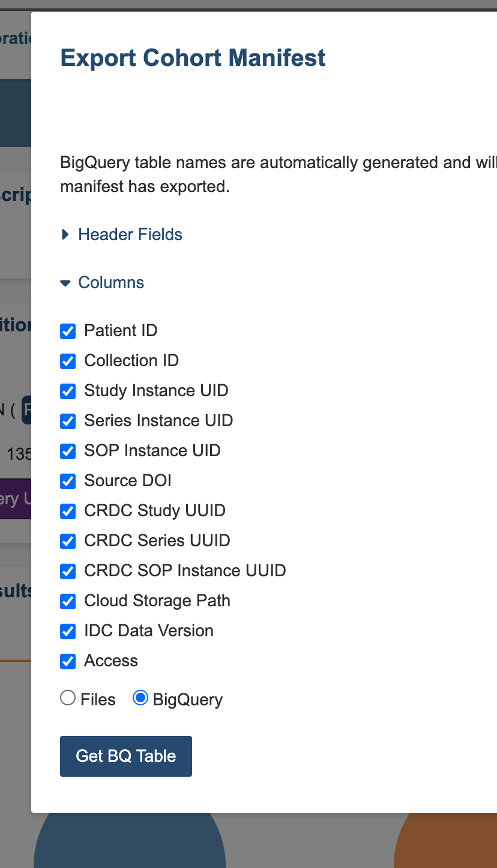Disable CRDC Study UUID export

(68, 511)
